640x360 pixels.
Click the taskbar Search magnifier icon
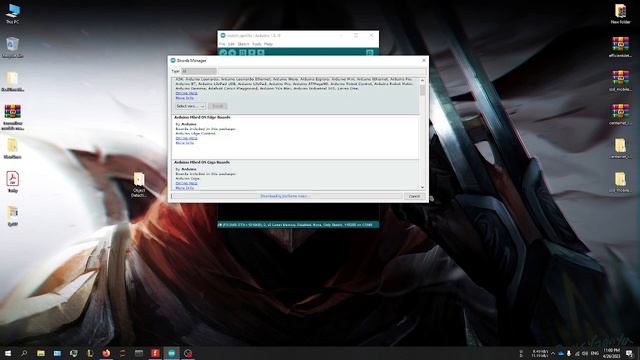click(x=24, y=353)
